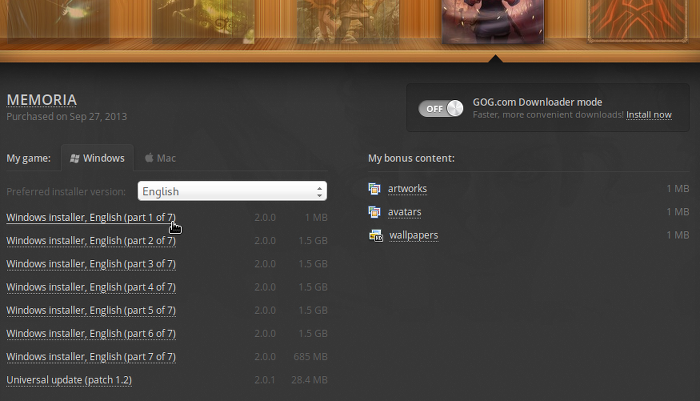Click the avatars bonus content icon
700x401 pixels.
click(x=374, y=212)
